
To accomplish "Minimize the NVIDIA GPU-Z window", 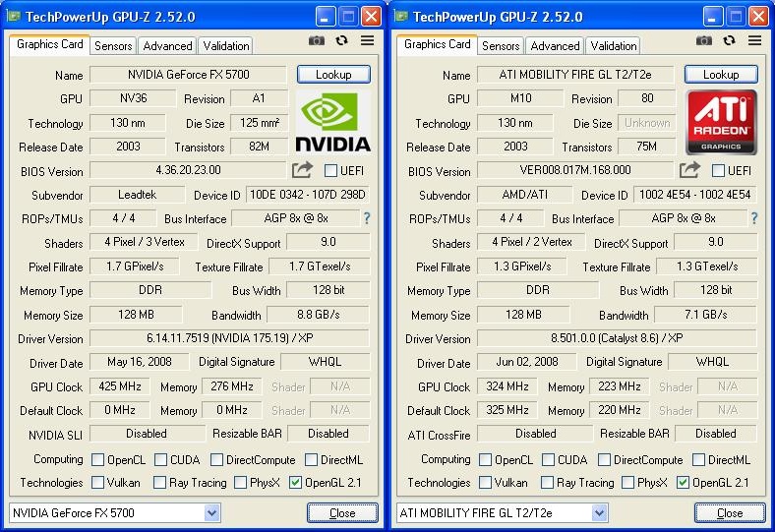I will click(326, 17).
